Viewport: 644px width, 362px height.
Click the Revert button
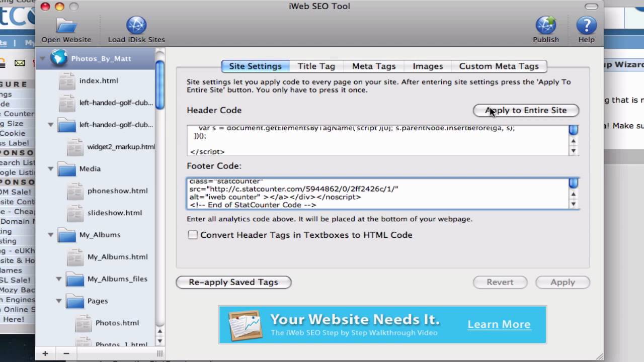(500, 282)
